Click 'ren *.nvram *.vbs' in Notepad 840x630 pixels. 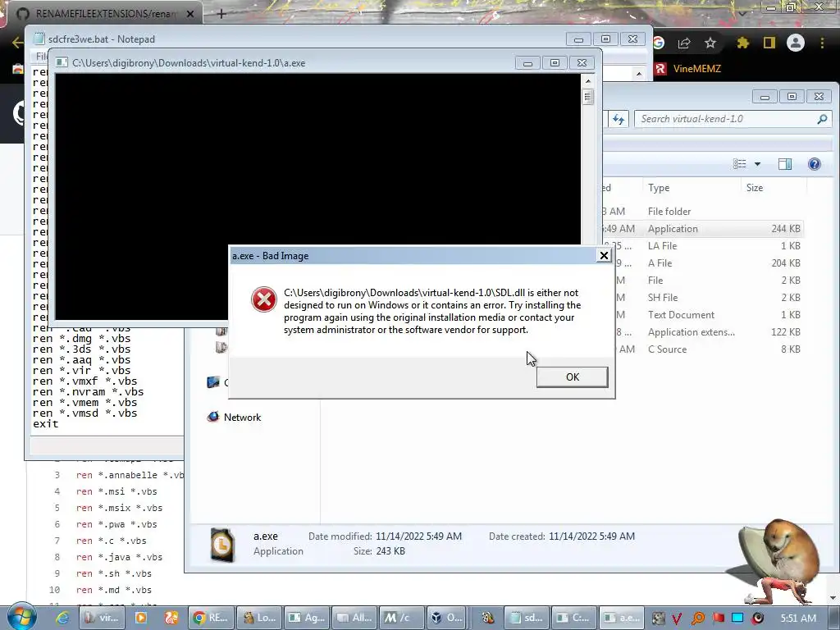[x=88, y=391]
